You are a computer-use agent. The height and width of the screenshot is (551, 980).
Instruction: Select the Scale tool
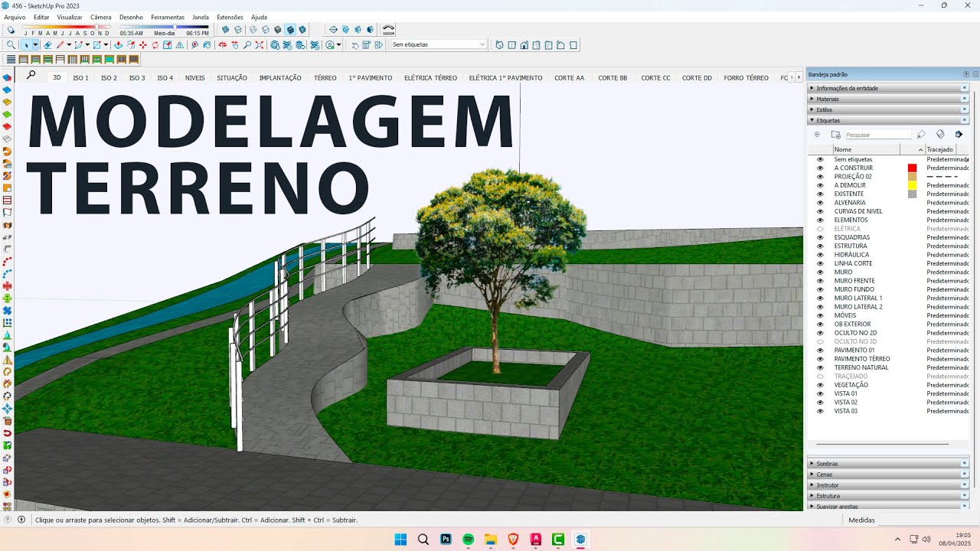[167, 44]
